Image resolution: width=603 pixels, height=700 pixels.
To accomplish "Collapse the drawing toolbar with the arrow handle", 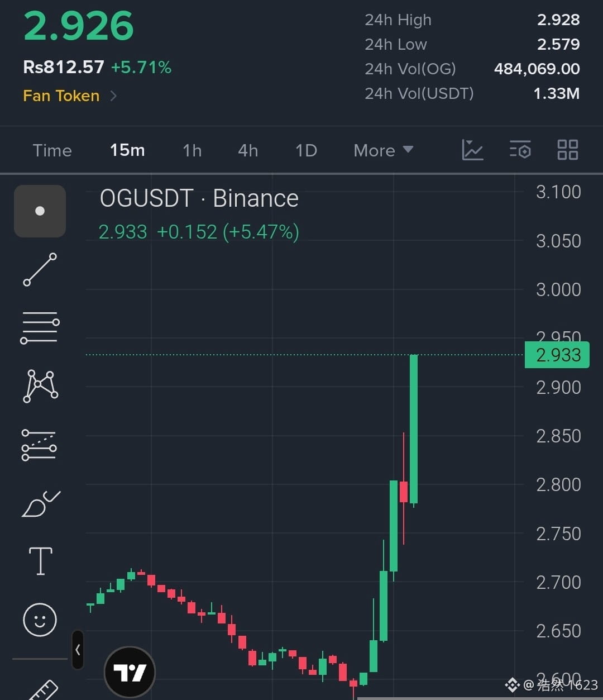I will tap(78, 650).
